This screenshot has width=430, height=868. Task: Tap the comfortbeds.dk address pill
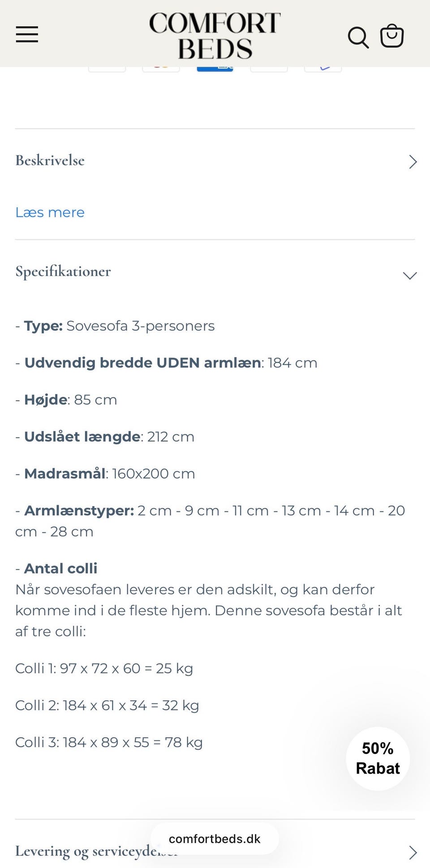(x=215, y=839)
